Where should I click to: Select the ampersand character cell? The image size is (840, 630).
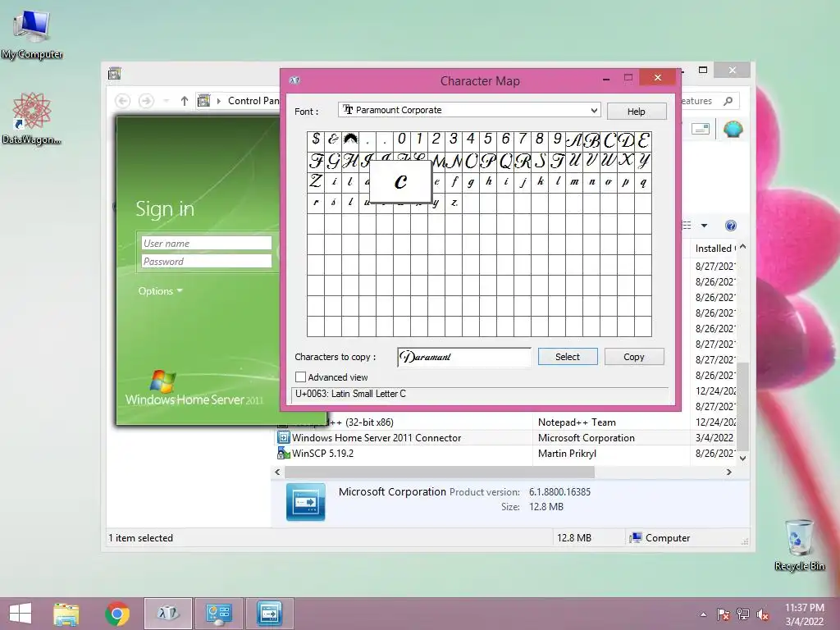[333, 139]
